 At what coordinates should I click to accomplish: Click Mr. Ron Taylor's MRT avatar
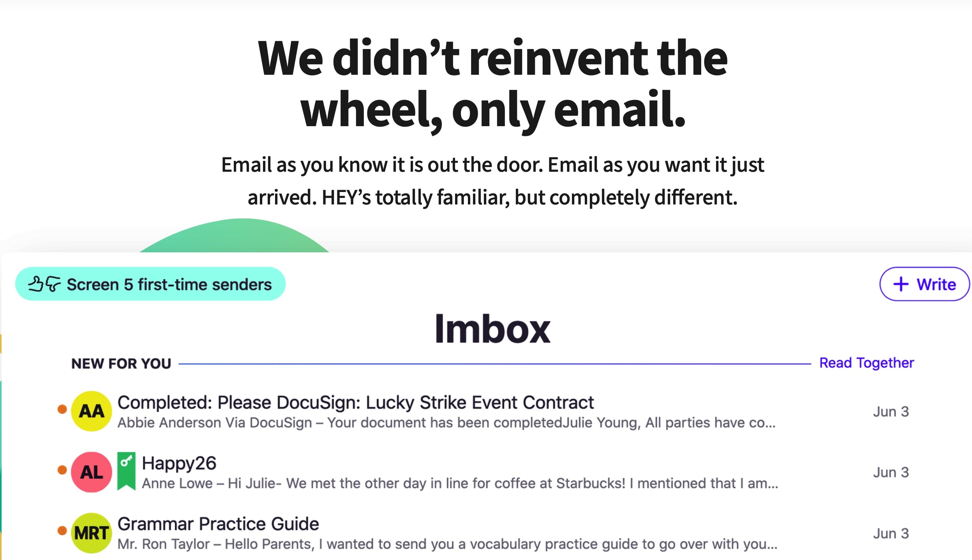91,533
